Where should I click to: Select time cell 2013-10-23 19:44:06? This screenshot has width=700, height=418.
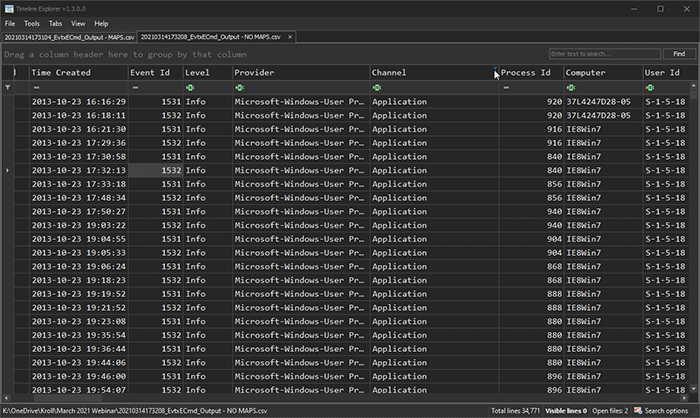click(79, 363)
